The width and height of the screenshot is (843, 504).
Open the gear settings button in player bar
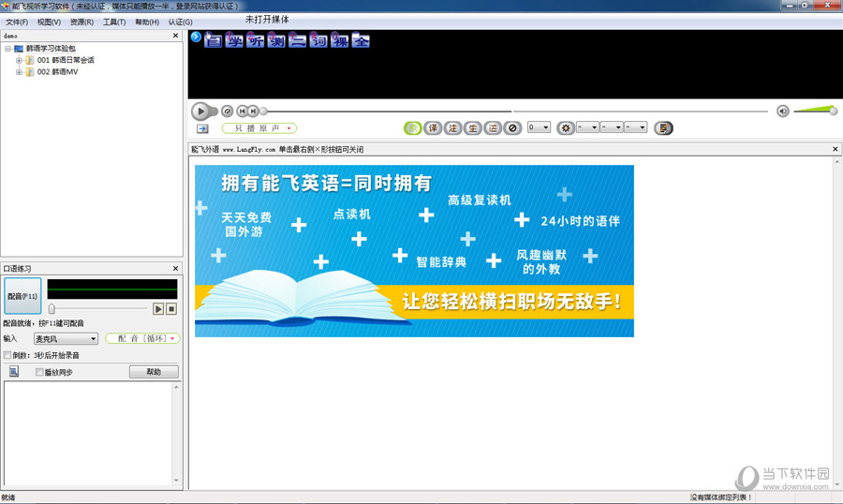pos(566,128)
